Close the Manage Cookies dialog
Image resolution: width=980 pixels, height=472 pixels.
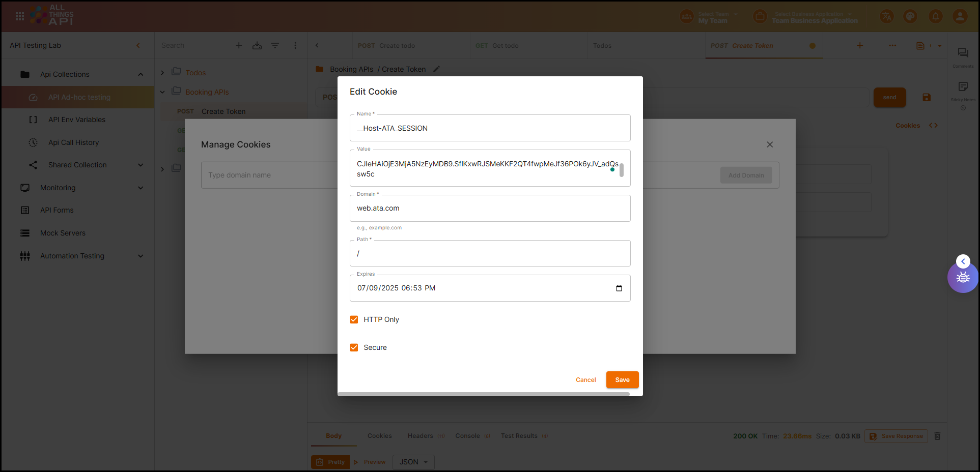pos(769,144)
